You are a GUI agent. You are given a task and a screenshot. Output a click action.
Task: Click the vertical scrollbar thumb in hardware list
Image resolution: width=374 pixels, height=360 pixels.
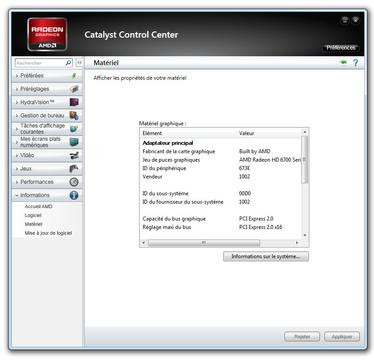pyautogui.click(x=304, y=159)
